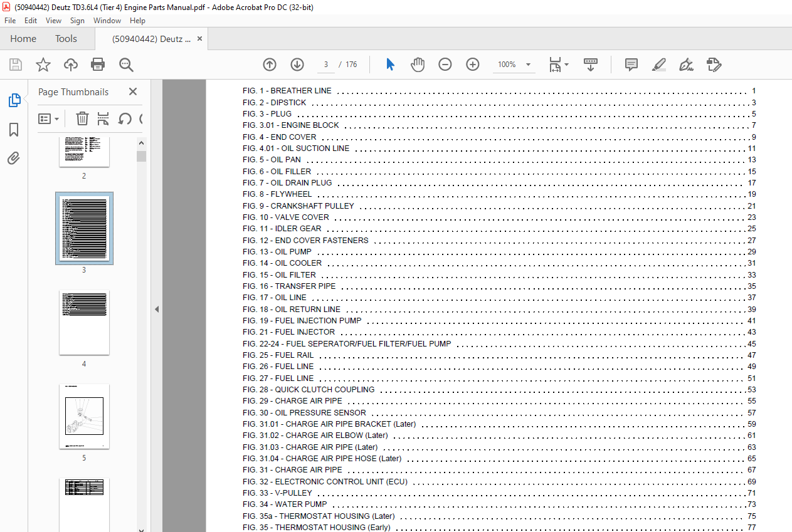Print the document using the printer icon

click(98, 65)
